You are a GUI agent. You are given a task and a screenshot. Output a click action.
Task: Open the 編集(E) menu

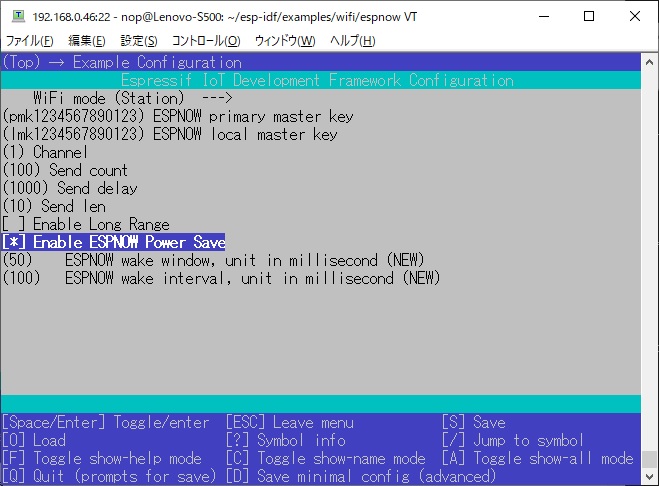point(86,41)
